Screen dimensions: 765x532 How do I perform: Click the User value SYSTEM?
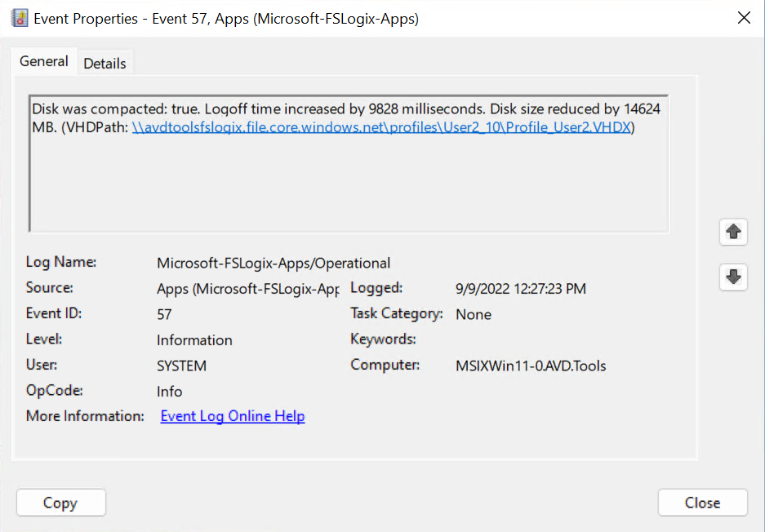click(x=181, y=366)
